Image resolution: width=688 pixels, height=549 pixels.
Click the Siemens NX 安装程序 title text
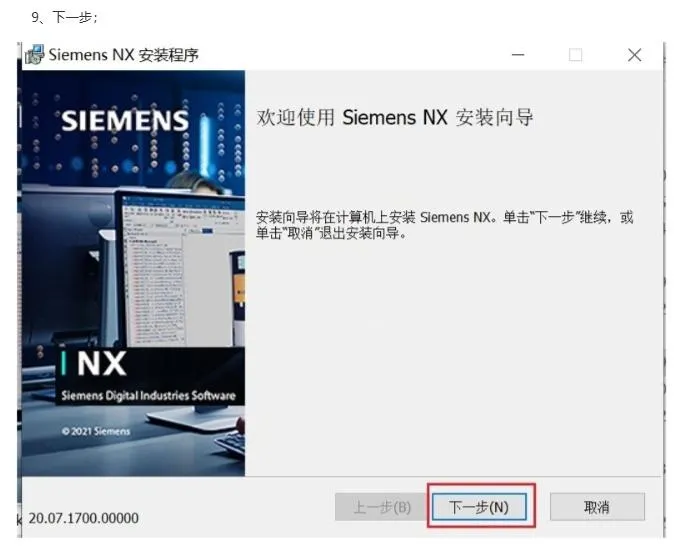tap(123, 55)
